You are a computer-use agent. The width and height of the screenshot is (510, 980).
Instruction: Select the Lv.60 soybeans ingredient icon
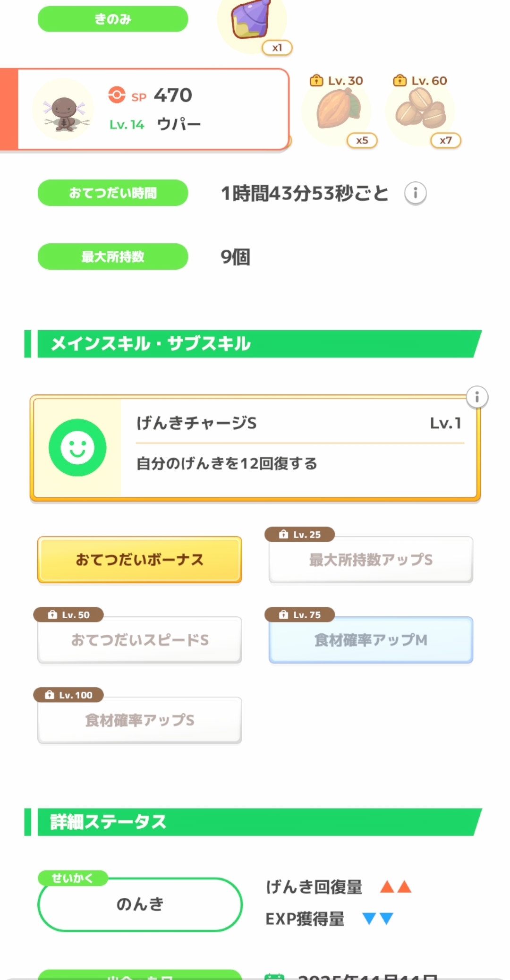click(x=420, y=110)
